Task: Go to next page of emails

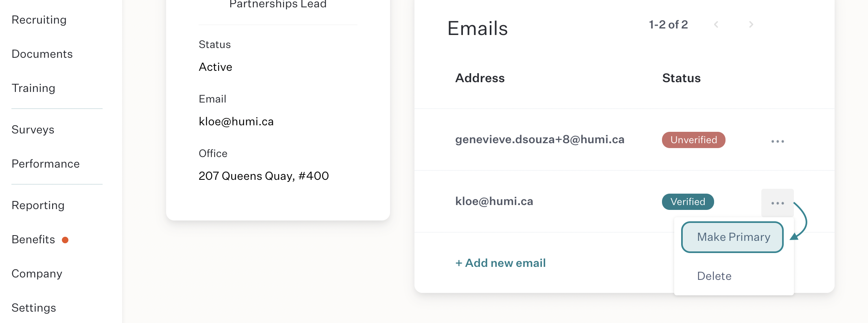Action: pyautogui.click(x=751, y=24)
